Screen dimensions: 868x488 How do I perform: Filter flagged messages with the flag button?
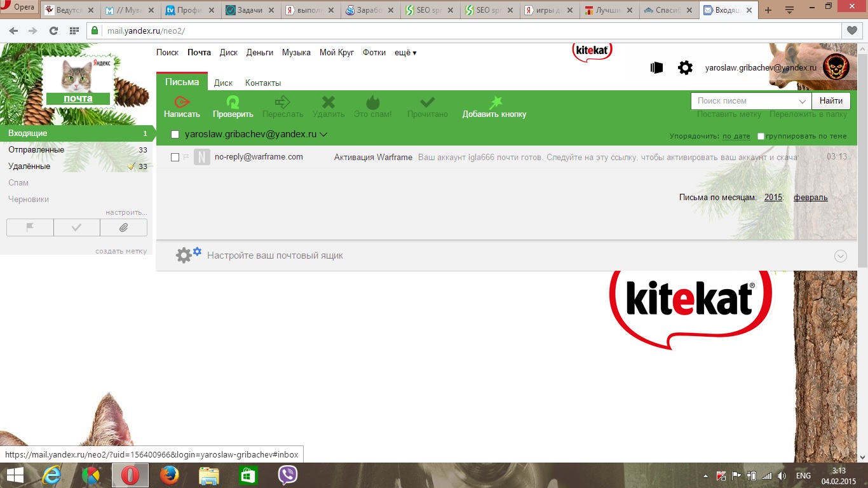(30, 227)
